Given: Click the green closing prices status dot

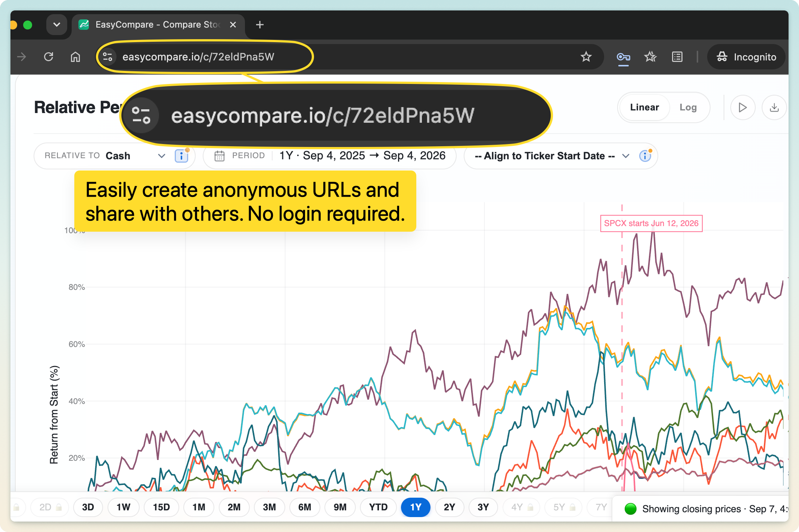Looking at the screenshot, I should click(x=631, y=509).
